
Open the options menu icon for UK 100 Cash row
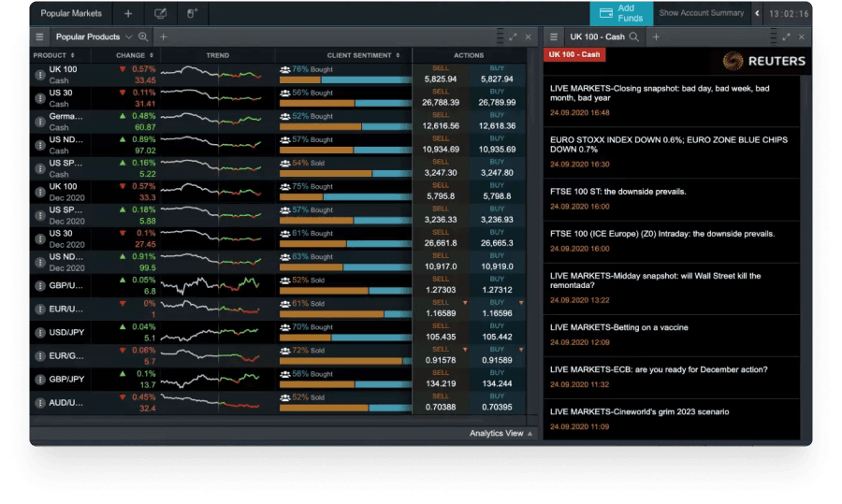39,75
